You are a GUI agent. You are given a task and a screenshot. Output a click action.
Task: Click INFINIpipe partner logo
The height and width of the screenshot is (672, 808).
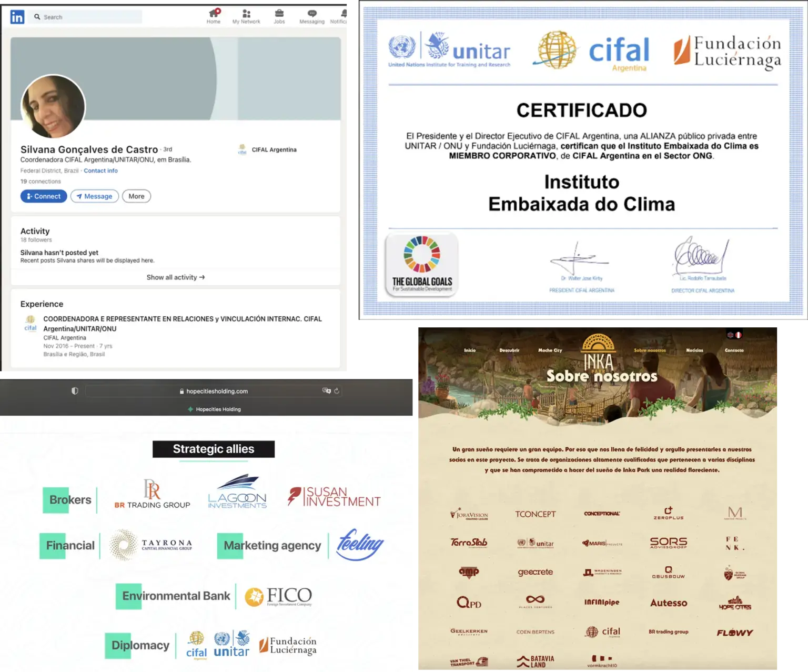(602, 602)
